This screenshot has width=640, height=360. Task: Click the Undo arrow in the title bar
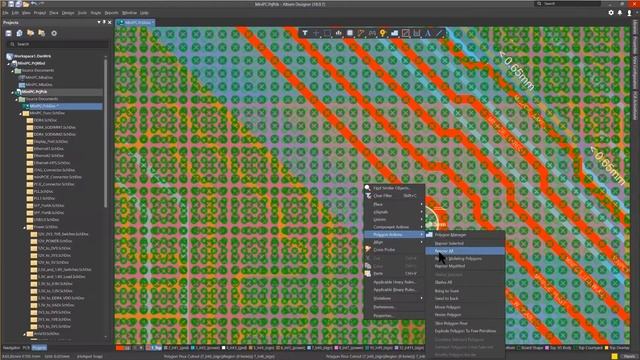click(34, 4)
